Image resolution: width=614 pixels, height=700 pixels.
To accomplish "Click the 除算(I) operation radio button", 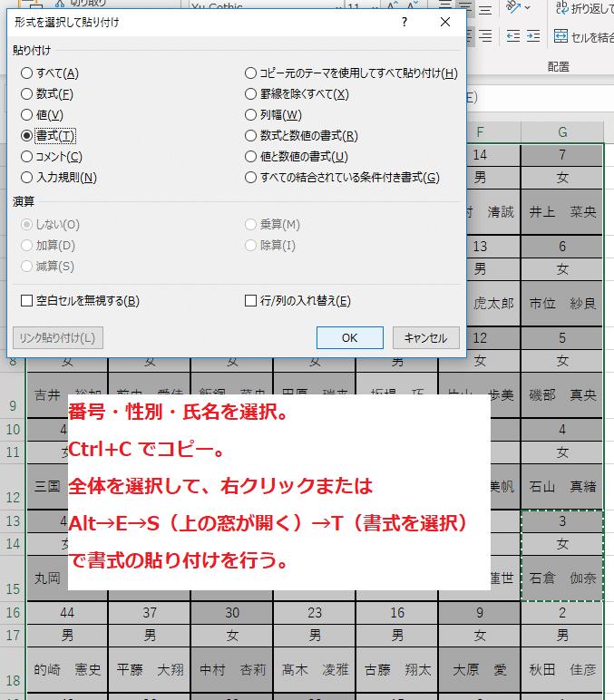I will coord(270,246).
